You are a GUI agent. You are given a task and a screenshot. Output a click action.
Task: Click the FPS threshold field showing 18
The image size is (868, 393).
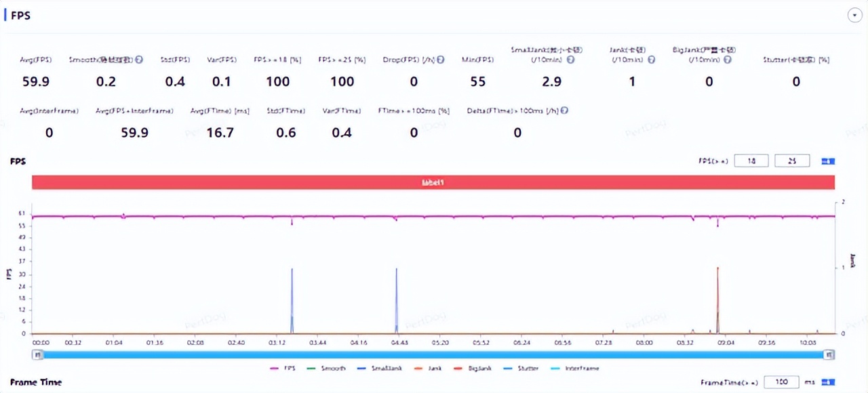(751, 161)
